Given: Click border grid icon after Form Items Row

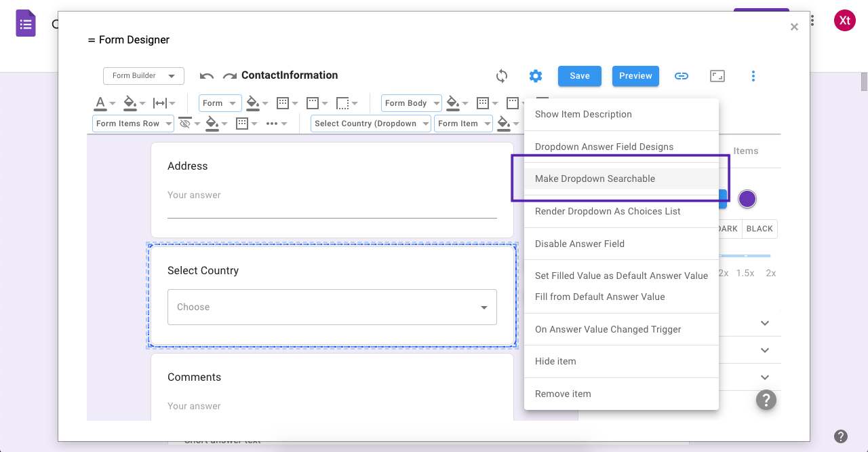Looking at the screenshot, I should pos(242,124).
